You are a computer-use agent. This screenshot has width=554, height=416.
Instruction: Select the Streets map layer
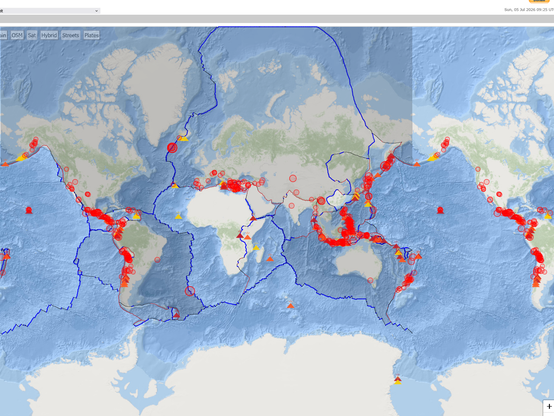70,35
